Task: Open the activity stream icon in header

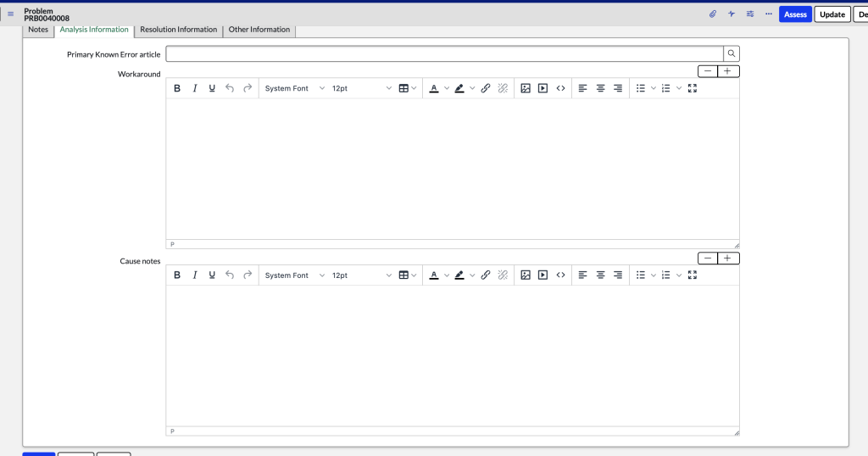Action: click(x=732, y=14)
